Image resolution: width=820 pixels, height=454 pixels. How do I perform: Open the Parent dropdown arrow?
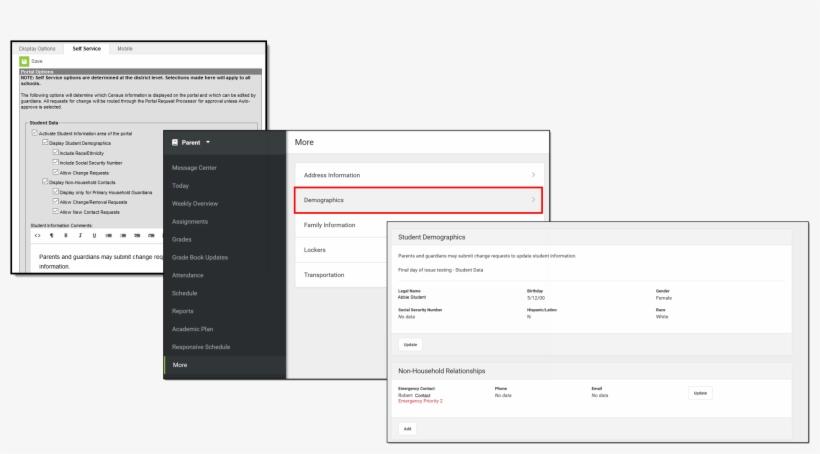[x=208, y=142]
